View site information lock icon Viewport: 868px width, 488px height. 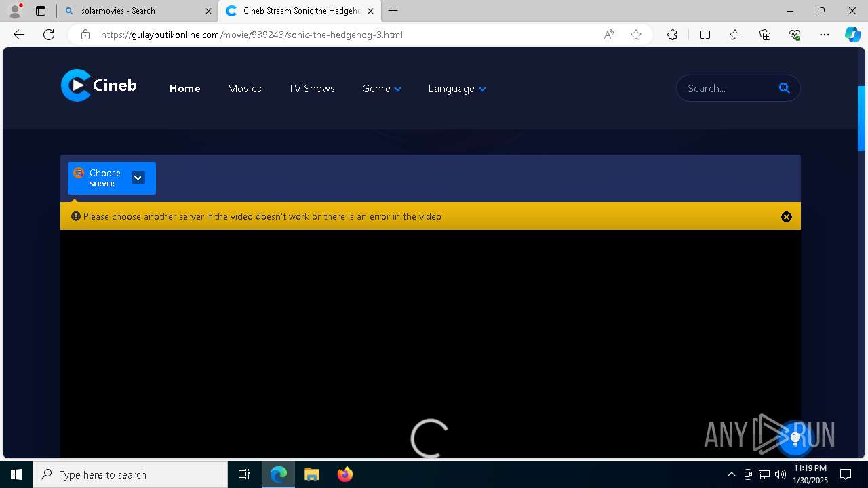pos(85,35)
